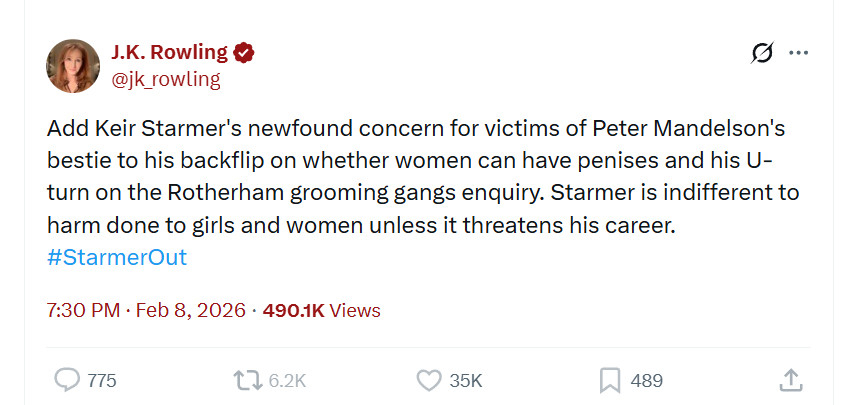Click the repost arrows icon
The height and width of the screenshot is (405, 868).
(x=246, y=380)
